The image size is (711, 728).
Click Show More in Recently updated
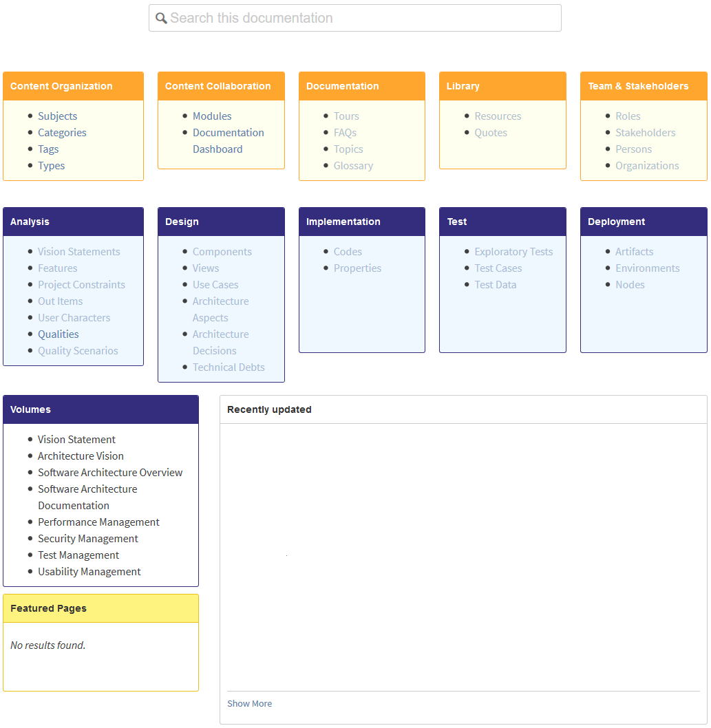click(x=249, y=703)
